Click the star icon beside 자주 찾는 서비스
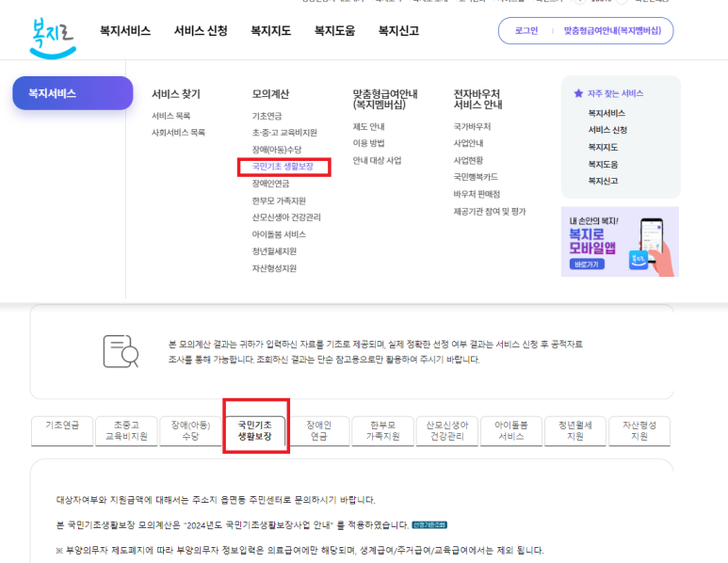Screen dimensions: 728x563 (x=578, y=93)
